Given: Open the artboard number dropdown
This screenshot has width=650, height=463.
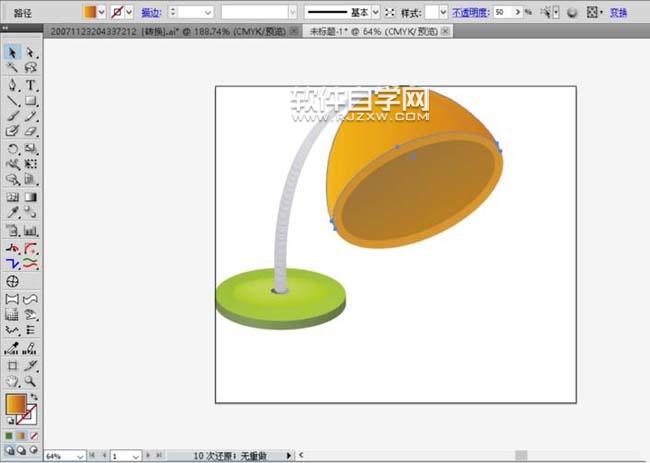Looking at the screenshot, I should click(136, 456).
